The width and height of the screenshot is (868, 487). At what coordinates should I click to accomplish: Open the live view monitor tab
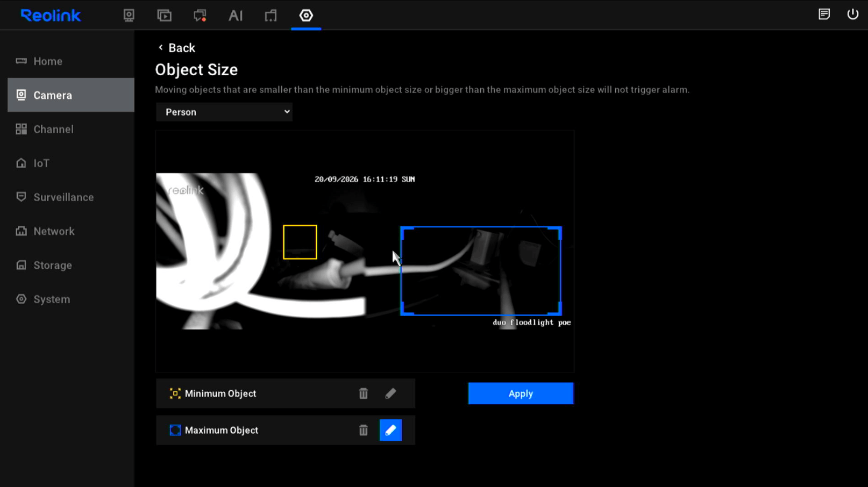coord(129,15)
